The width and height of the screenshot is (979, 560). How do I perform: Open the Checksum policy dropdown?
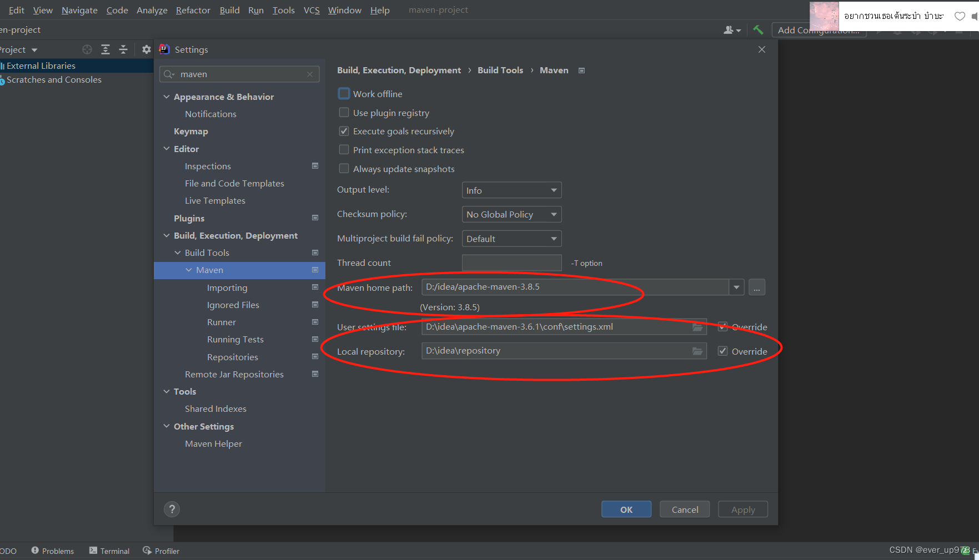coord(511,214)
